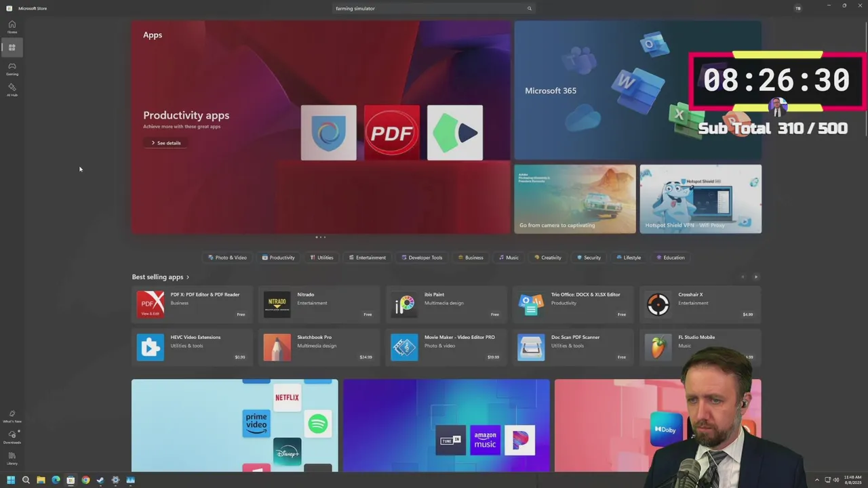This screenshot has height=488, width=868.
Task: Open the Gaming section in sidebar
Action: 12,68
